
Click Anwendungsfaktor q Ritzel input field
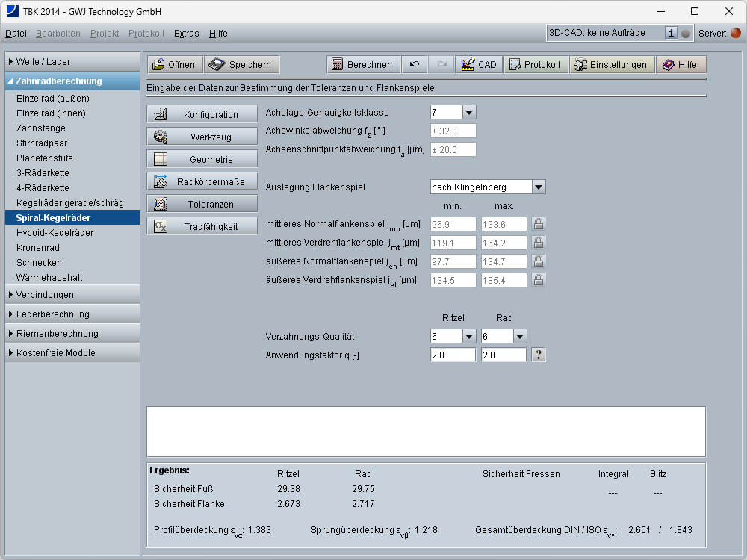coord(453,355)
